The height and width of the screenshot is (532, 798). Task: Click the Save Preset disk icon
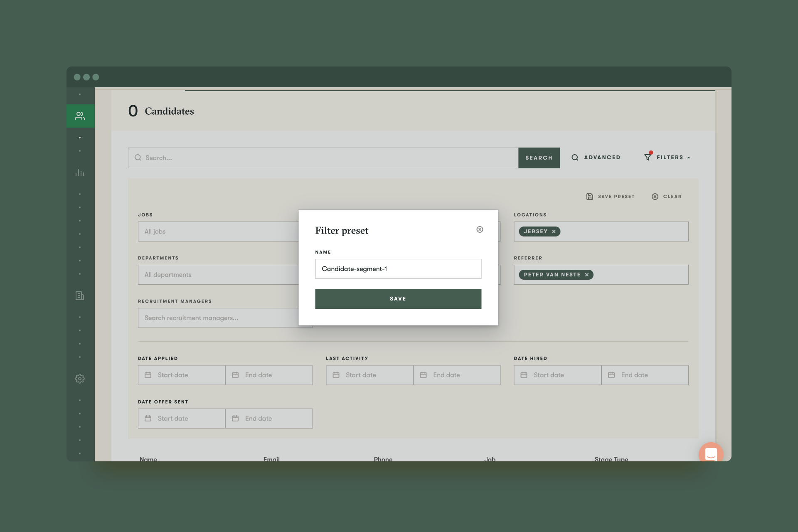[x=590, y=197]
